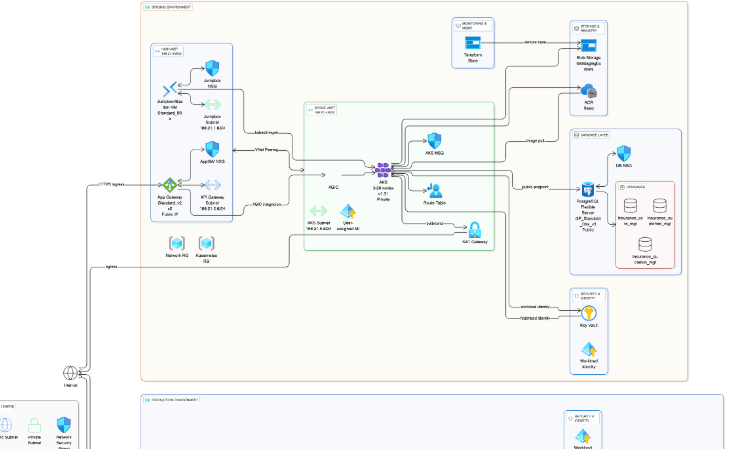Click the PostgreSQL Flexible Server icon
743x449 pixels.
pyautogui.click(x=588, y=189)
